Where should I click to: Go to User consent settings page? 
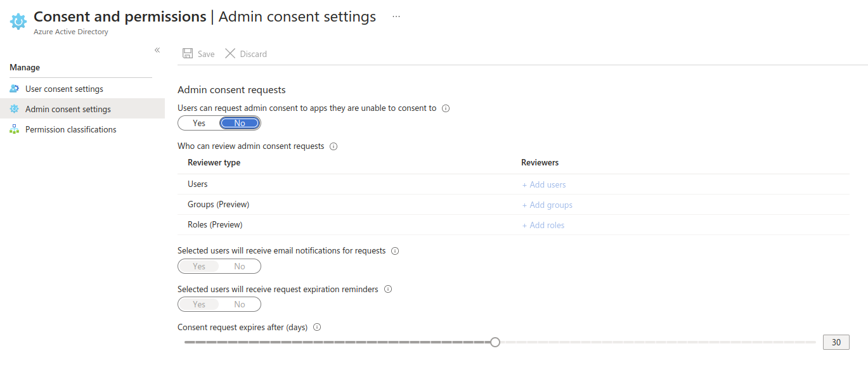[x=64, y=89]
